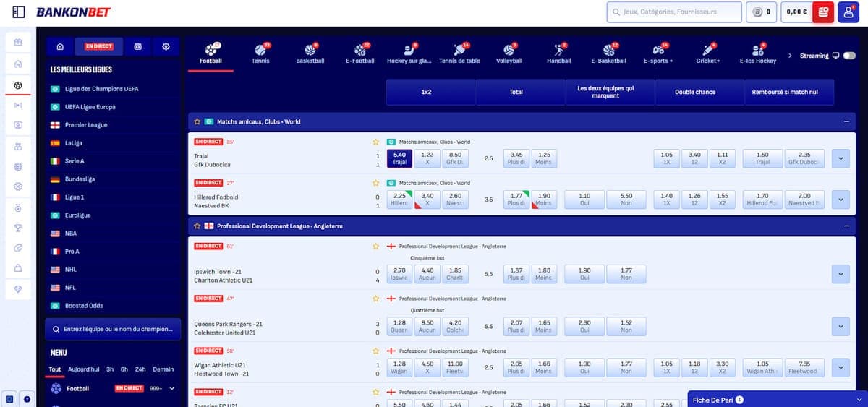Viewport: 868px width, 407px height.
Task: Expand Queens Park Rangers match markets chevron
Action: point(841,326)
